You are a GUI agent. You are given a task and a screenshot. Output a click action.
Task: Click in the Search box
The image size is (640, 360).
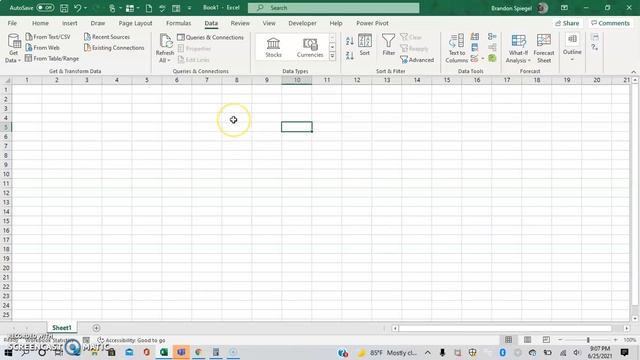coord(333,8)
